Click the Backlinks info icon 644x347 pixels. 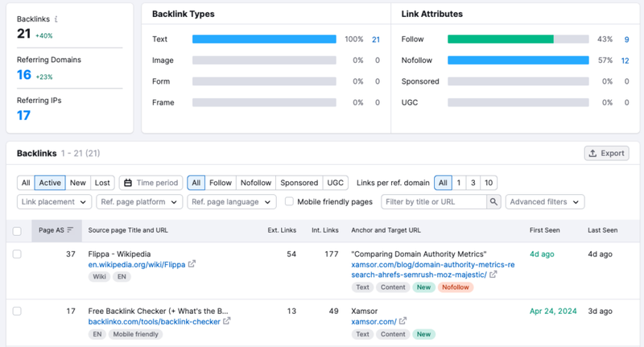(55, 19)
